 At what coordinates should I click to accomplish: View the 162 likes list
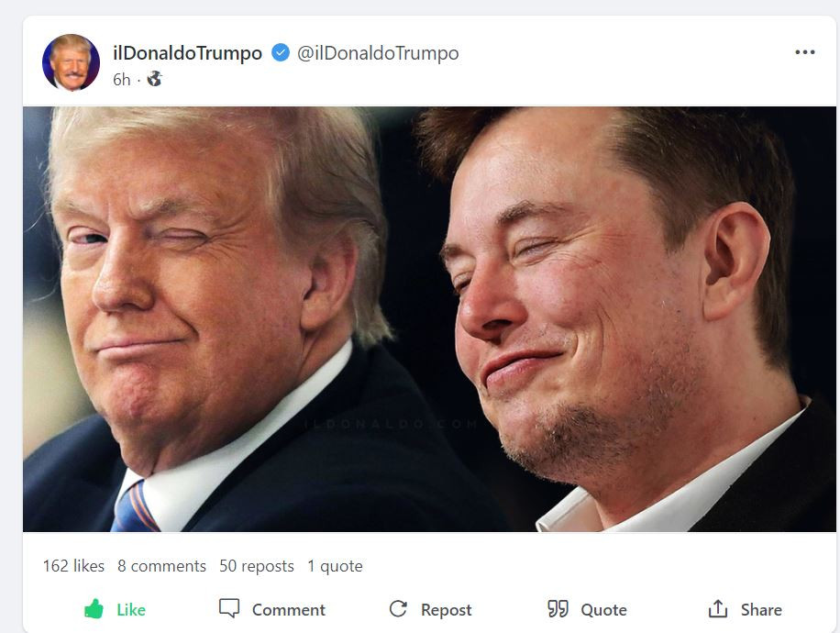click(x=73, y=566)
